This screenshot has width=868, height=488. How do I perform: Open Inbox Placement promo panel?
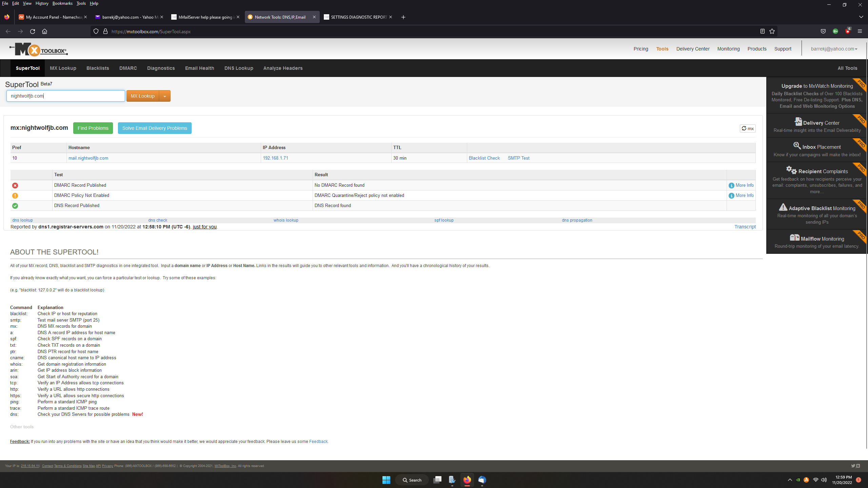[817, 150]
